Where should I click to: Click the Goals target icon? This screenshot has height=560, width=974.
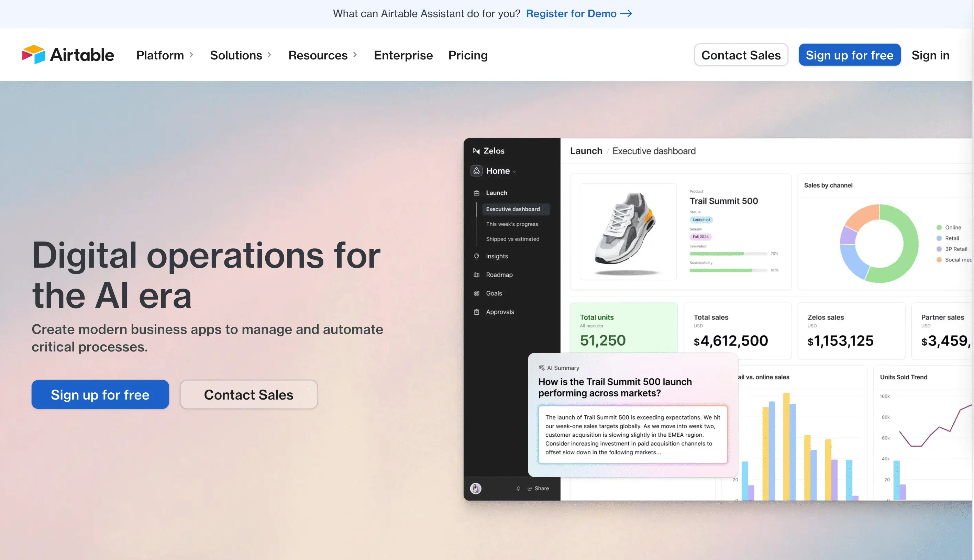(477, 293)
